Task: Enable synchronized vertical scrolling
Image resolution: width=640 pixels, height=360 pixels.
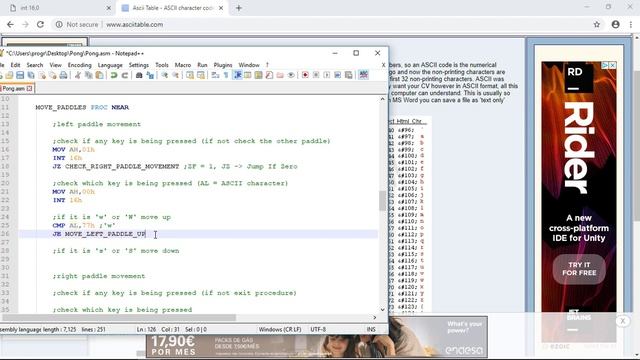Action: point(190,75)
